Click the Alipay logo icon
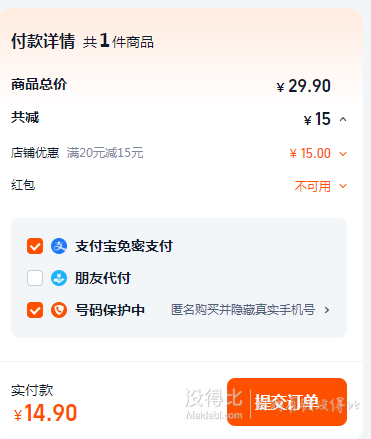Image resolution: width=371 pixels, height=439 pixels. tap(59, 246)
